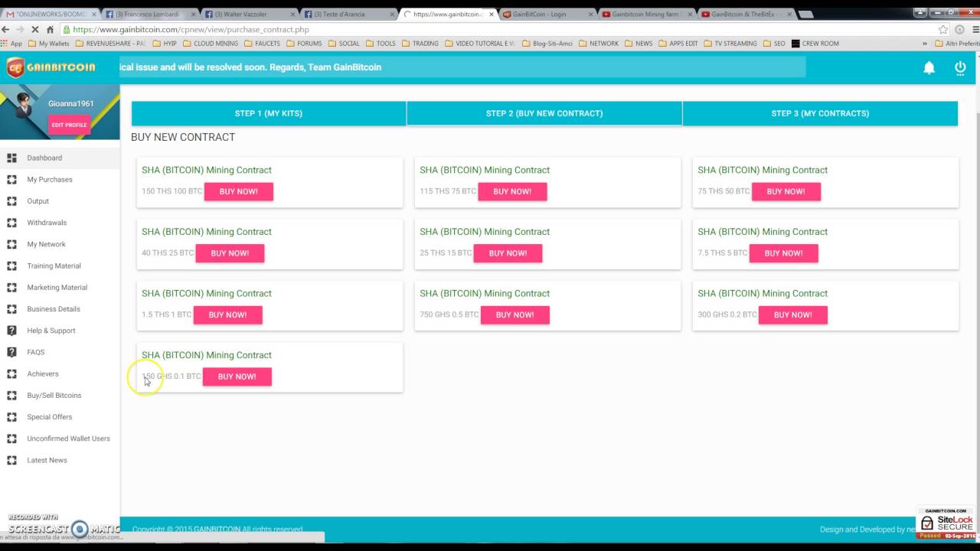Open the My Wallets bookmarks folder
This screenshot has height=551, width=980.
pos(48,44)
